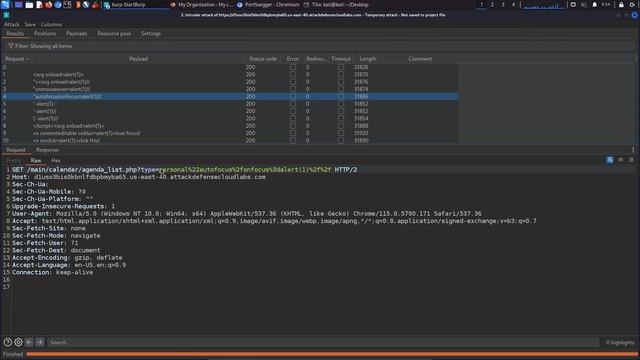This screenshot has height=360, width=640.
Task: Sort by the Length column header
Action: pos(367,59)
